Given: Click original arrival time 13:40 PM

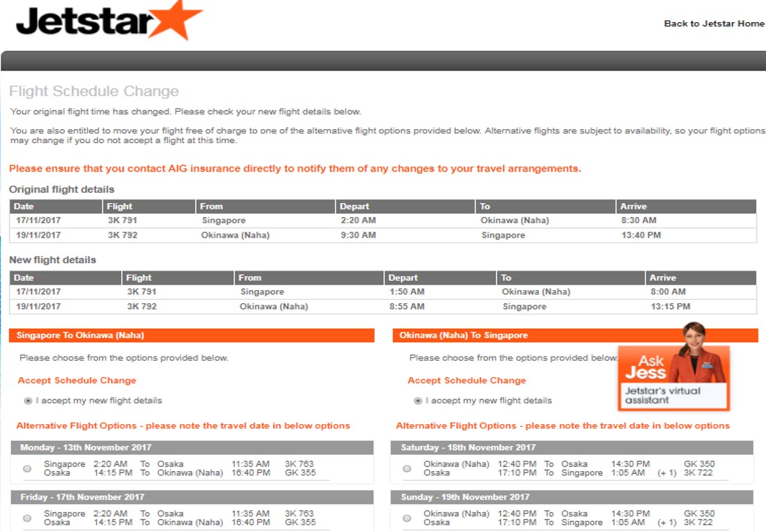Looking at the screenshot, I should [x=641, y=235].
